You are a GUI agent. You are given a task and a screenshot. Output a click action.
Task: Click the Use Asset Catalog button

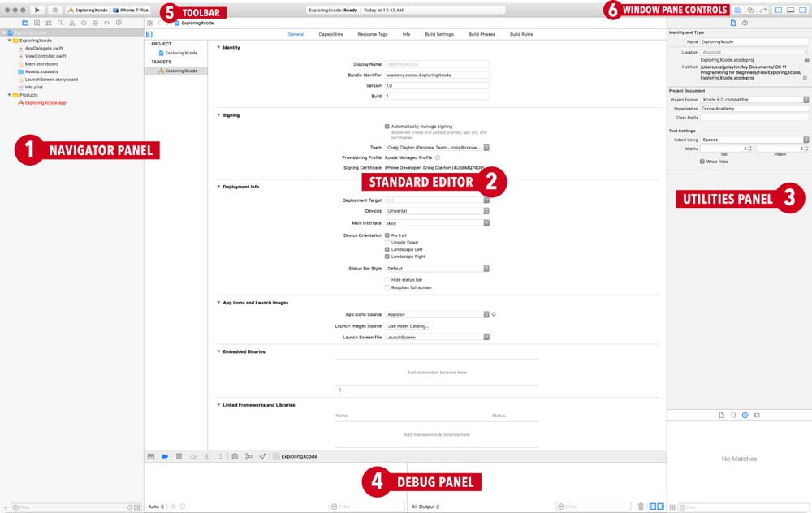pyautogui.click(x=408, y=326)
